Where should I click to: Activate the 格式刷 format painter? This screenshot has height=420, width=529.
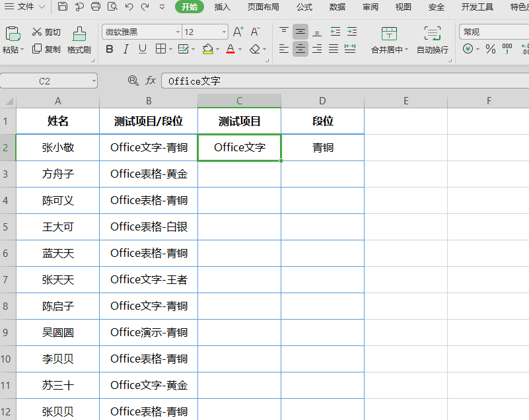click(79, 40)
